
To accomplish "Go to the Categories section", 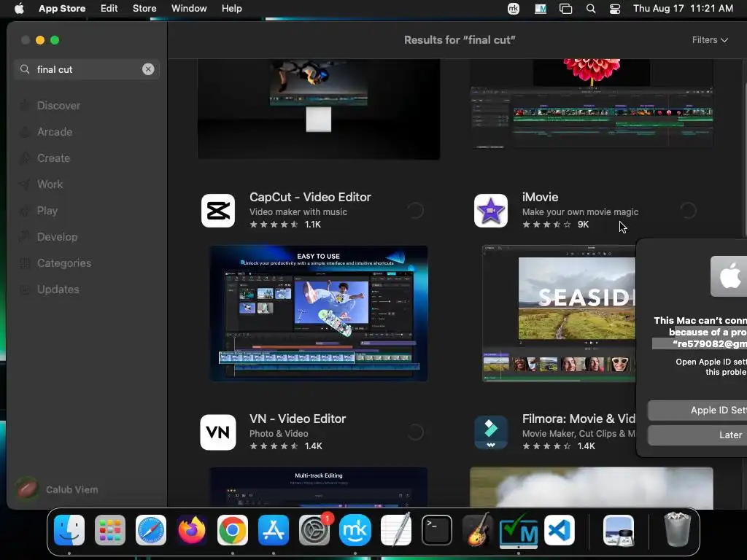I will pos(64,262).
